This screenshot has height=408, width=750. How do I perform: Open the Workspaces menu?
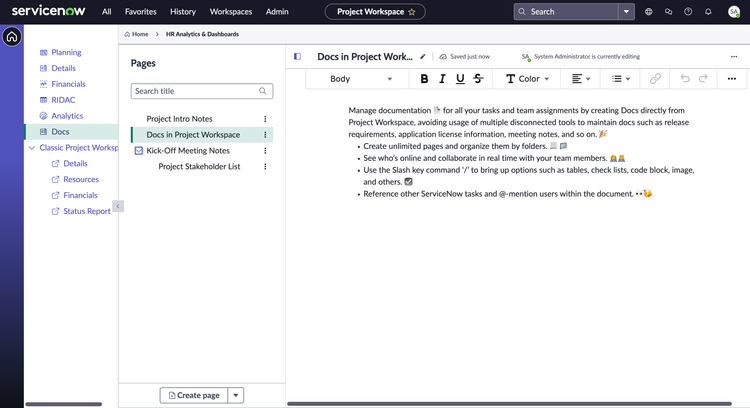231,11
